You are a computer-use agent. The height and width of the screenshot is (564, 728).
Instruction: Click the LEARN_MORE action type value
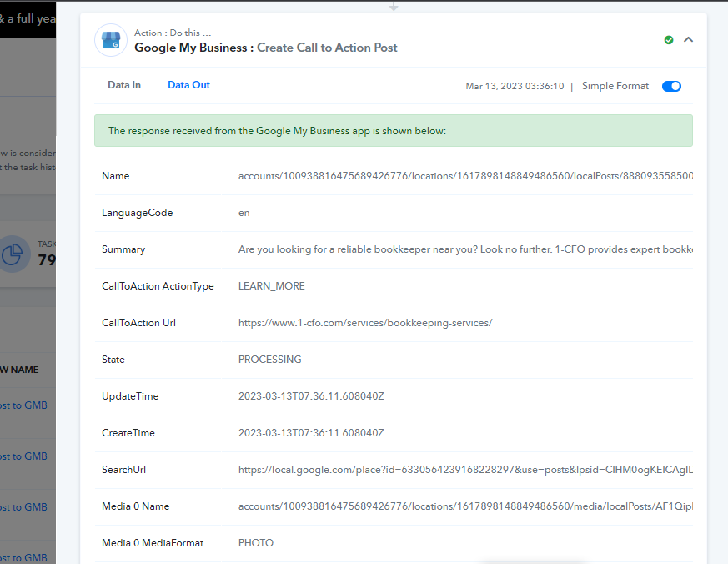tap(272, 286)
